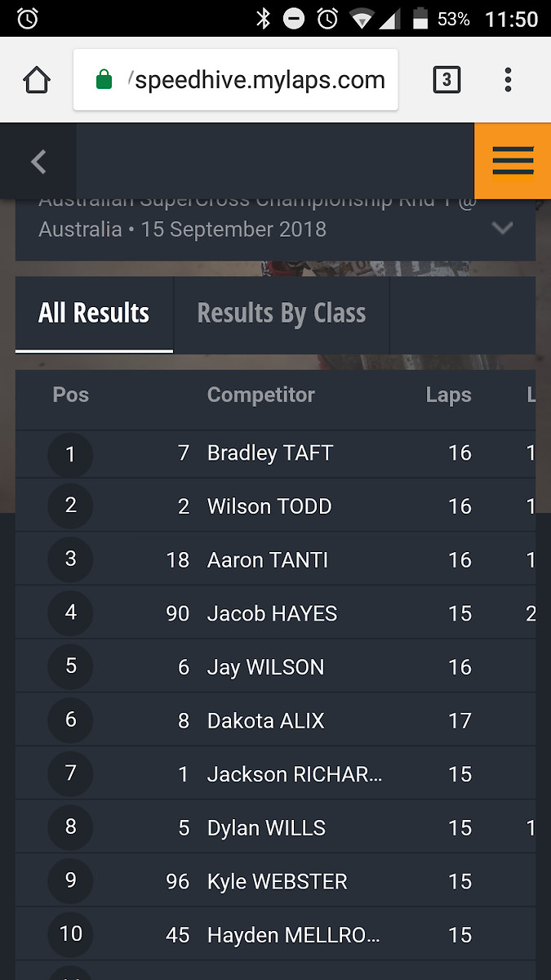Tap the speedhive.mylaps.com address bar
The width and height of the screenshot is (551, 980).
[x=236, y=80]
